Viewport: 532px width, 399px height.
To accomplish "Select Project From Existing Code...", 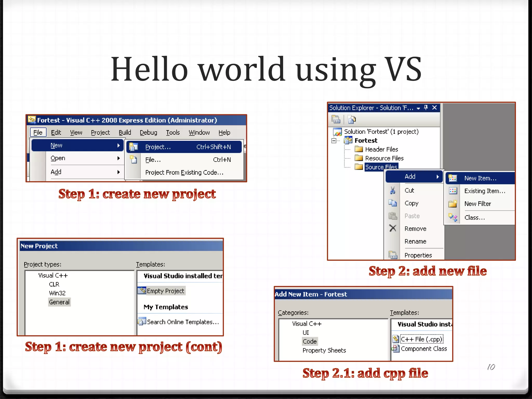I will 184,172.
